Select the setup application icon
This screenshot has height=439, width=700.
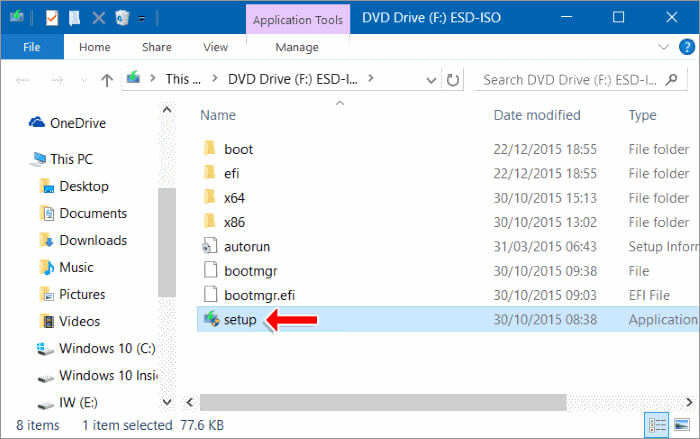[211, 319]
